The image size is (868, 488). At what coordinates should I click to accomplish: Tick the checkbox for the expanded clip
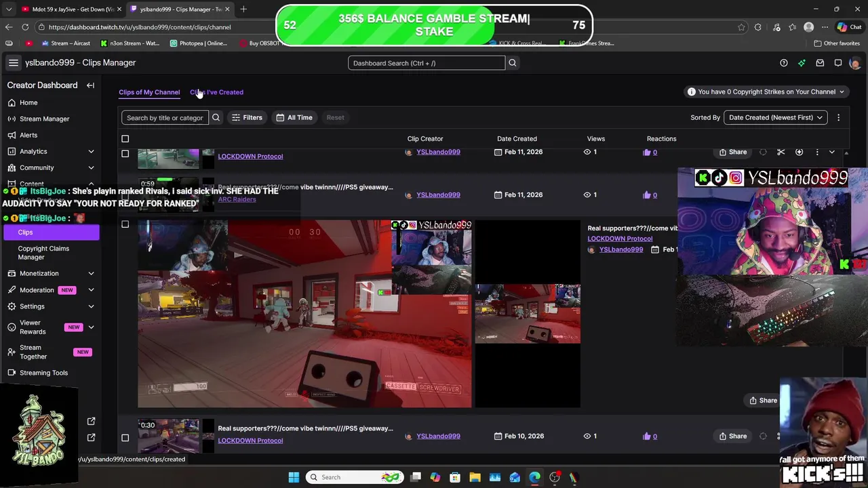click(x=125, y=224)
